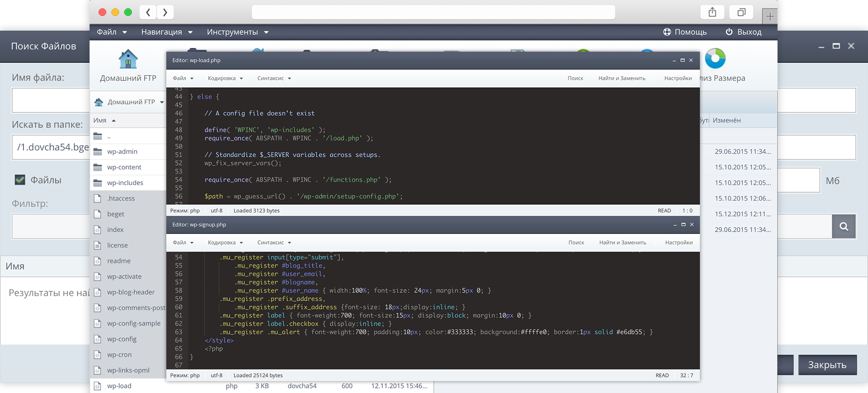Viewport: 868px width, 393px height.
Task: Click the browser back arrow
Action: click(148, 12)
